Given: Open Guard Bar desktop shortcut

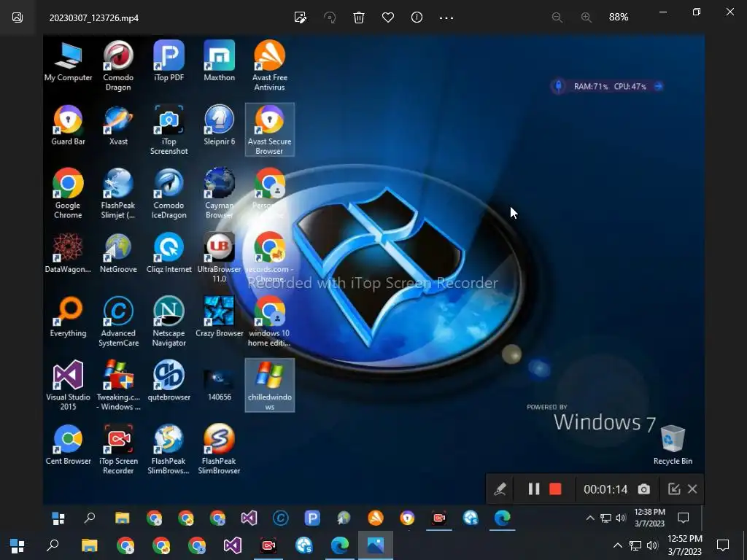Looking at the screenshot, I should 68,125.
